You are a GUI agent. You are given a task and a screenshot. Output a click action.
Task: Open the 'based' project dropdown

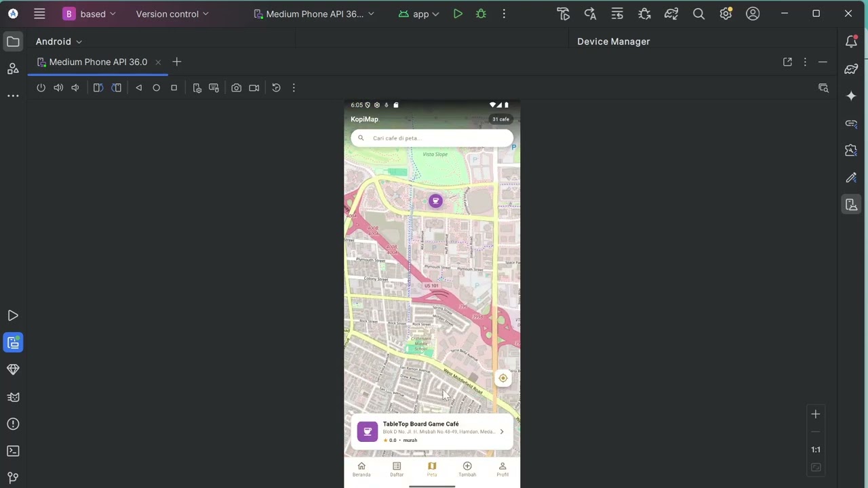click(90, 14)
